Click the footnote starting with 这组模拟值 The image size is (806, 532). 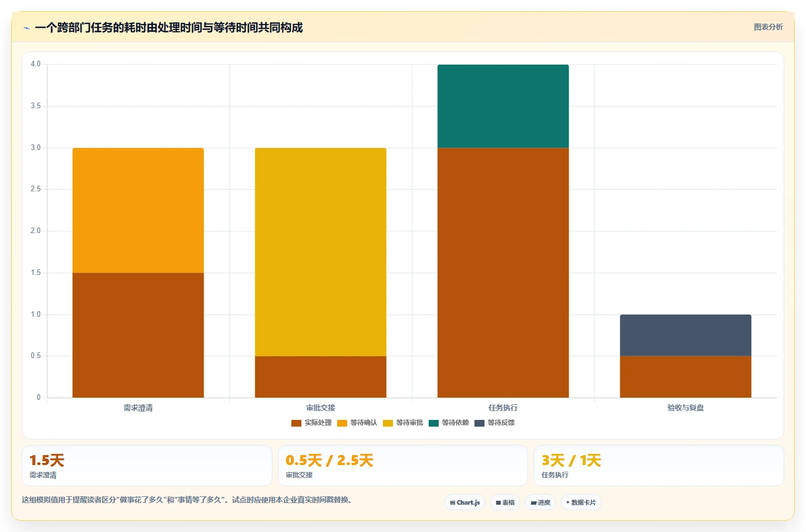tap(188, 500)
